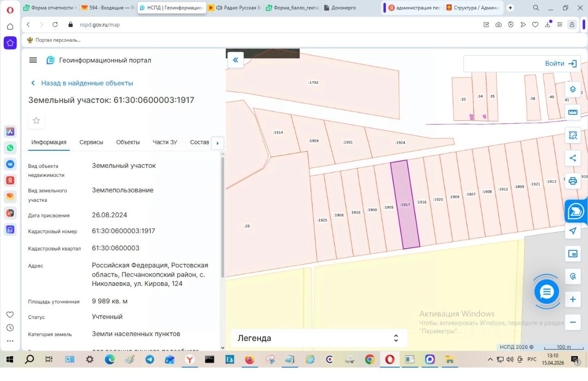This screenshot has width=588, height=381.
Task: Select parcel :1916 on the map
Action: [x=421, y=202]
